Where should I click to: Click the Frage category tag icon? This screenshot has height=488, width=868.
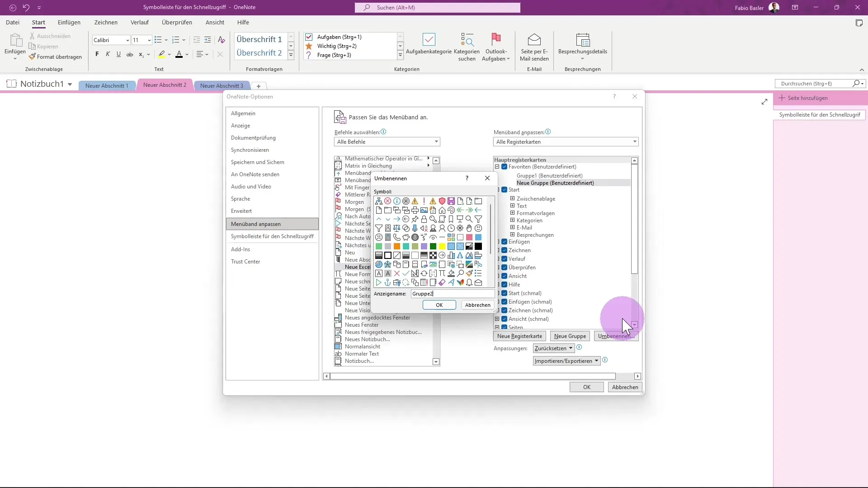[x=309, y=54]
